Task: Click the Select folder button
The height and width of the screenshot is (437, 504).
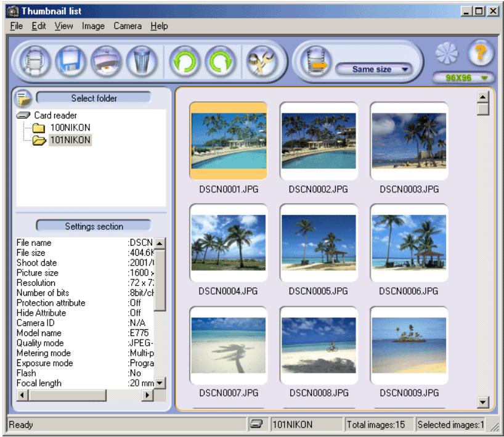Action: point(94,98)
